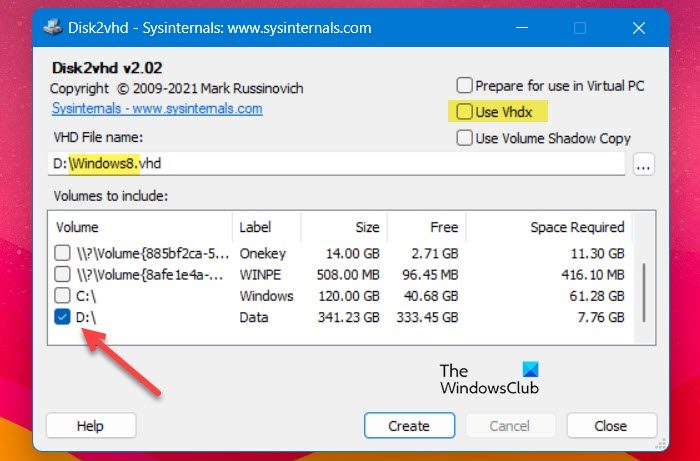This screenshot has width=700, height=461.
Task: Open the Sysinternals website link
Action: pos(157,108)
